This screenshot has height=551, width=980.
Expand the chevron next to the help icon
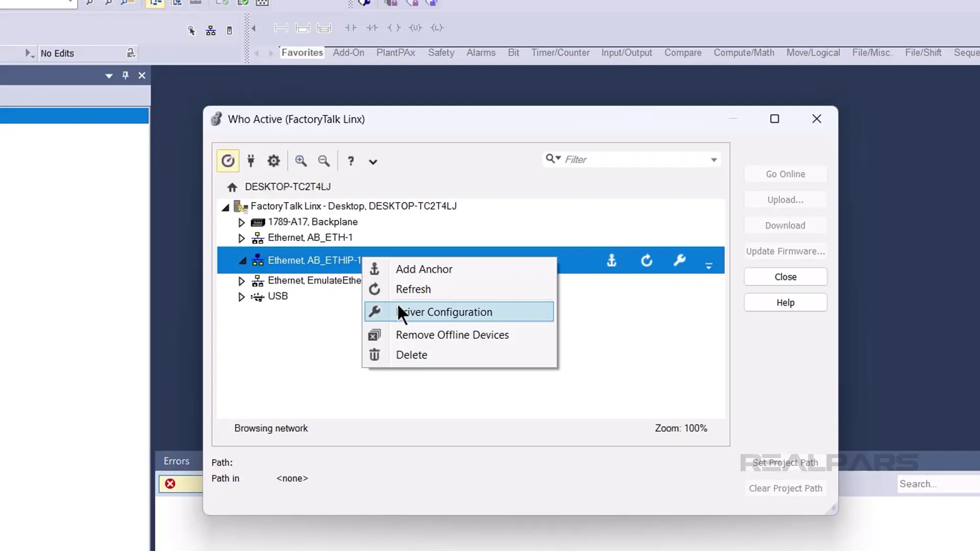point(373,162)
